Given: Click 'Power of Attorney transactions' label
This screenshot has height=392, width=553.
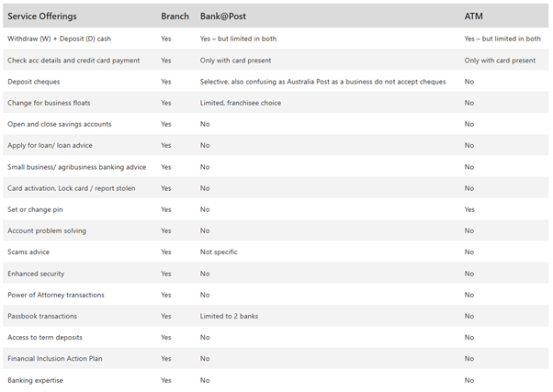Looking at the screenshot, I should click(56, 294).
